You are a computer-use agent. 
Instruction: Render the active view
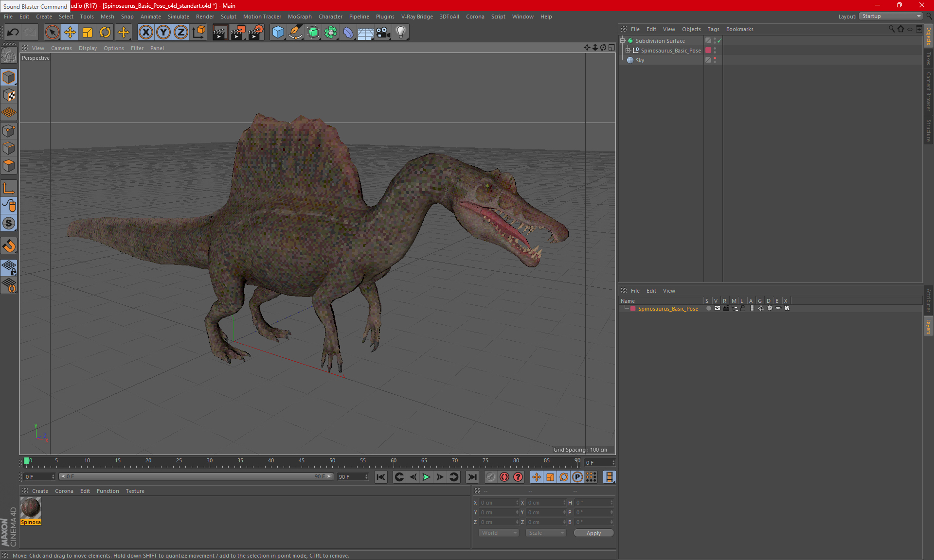(x=220, y=33)
